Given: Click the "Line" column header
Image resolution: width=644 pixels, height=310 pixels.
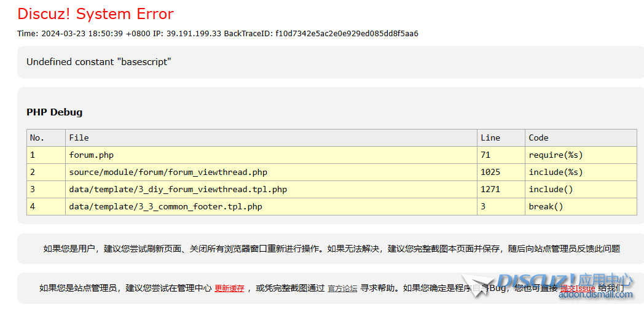Looking at the screenshot, I should [x=490, y=138].
